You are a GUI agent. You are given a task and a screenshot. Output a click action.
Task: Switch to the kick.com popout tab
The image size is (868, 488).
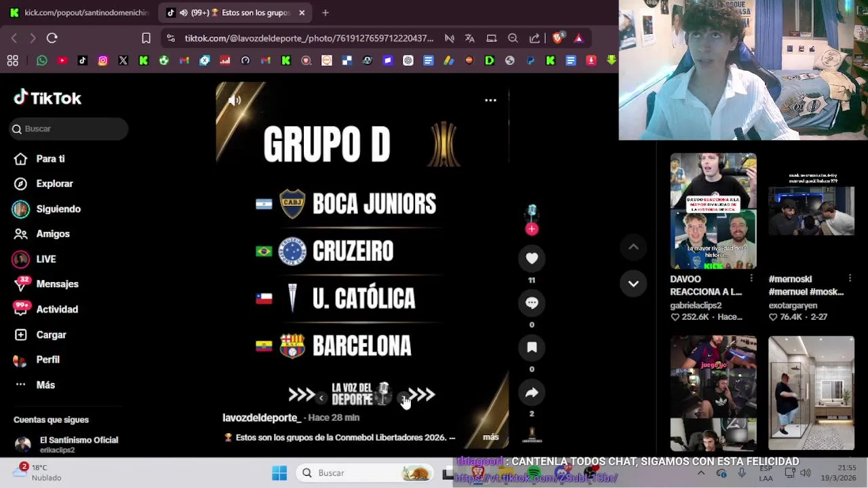(79, 12)
